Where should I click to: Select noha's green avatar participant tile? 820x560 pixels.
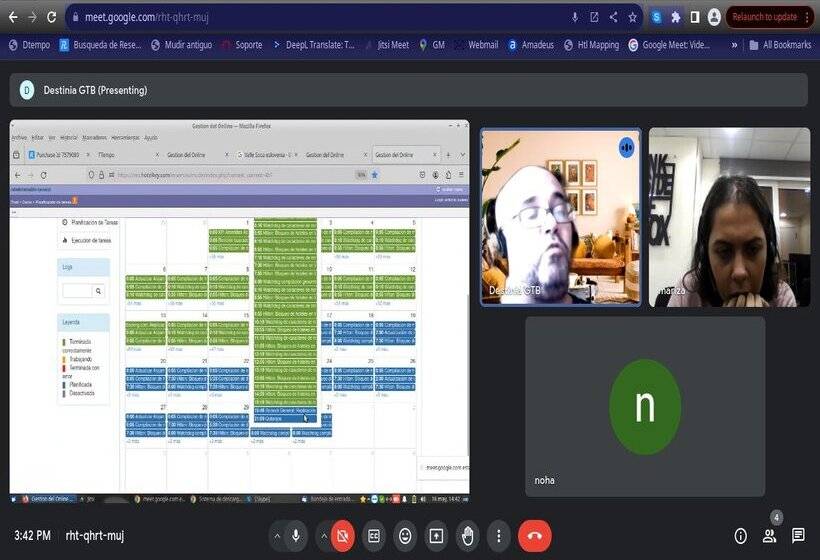tap(645, 406)
